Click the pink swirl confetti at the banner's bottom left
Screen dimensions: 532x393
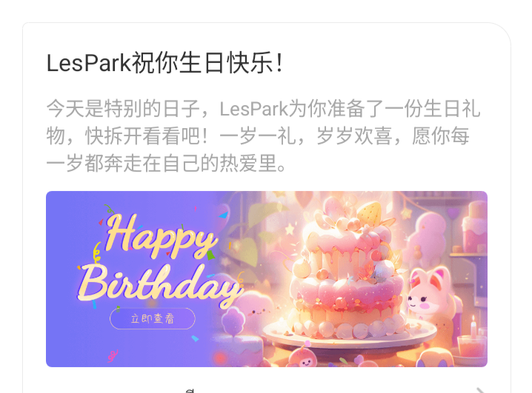click(113, 355)
